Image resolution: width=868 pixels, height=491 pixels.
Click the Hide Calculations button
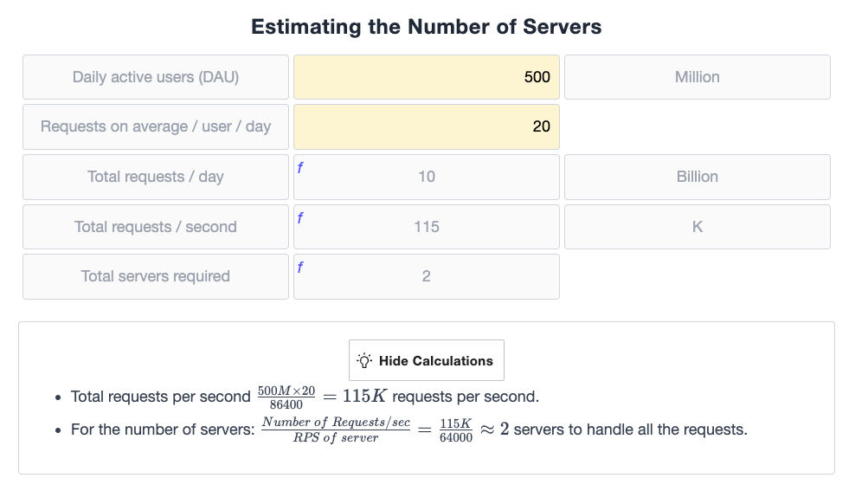[427, 360]
